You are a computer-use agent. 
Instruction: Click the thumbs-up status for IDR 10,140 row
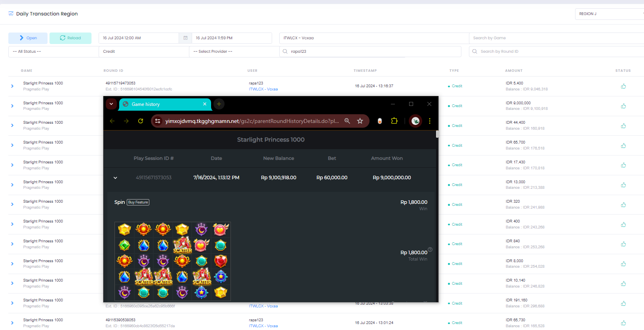point(623,284)
